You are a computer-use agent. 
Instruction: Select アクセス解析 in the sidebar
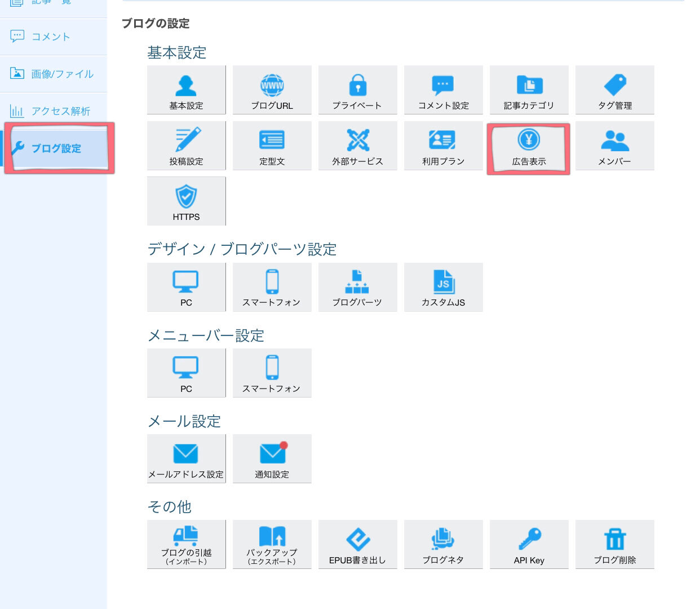(x=54, y=111)
